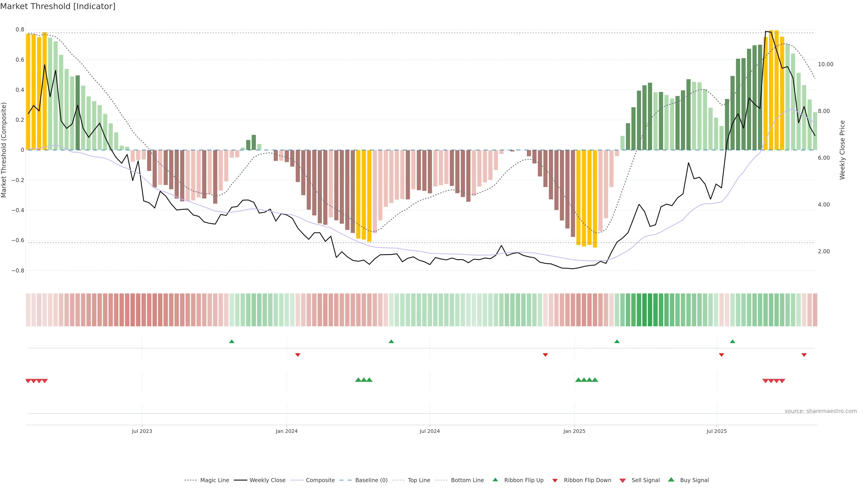Screen dimensions: 868x488
Task: Click the Jul 2024 x-axis label
Action: tap(430, 431)
